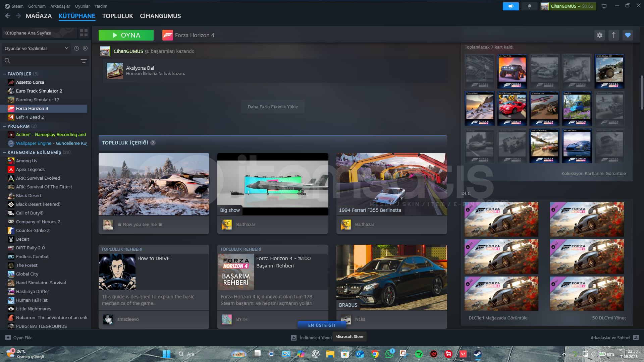Screen dimensions: 644x362
Task: Open ChatGPT from the taskbar
Action: tap(316, 354)
